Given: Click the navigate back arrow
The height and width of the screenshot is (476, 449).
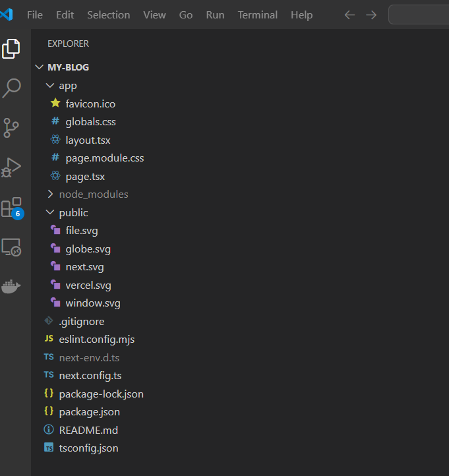Looking at the screenshot, I should 350,15.
